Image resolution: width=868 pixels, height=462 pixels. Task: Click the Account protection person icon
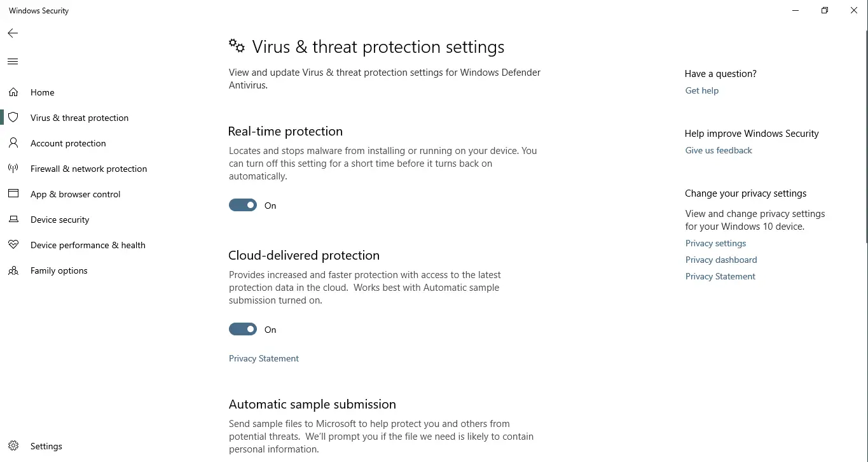(13, 143)
